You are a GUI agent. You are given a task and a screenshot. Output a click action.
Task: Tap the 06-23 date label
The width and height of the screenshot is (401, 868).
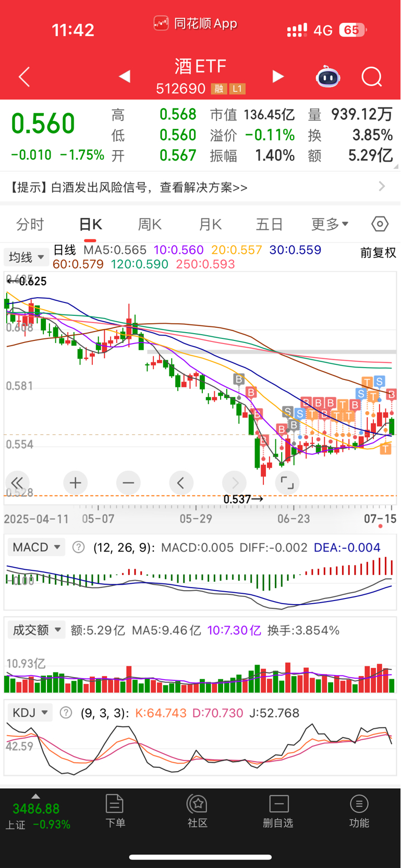click(294, 519)
